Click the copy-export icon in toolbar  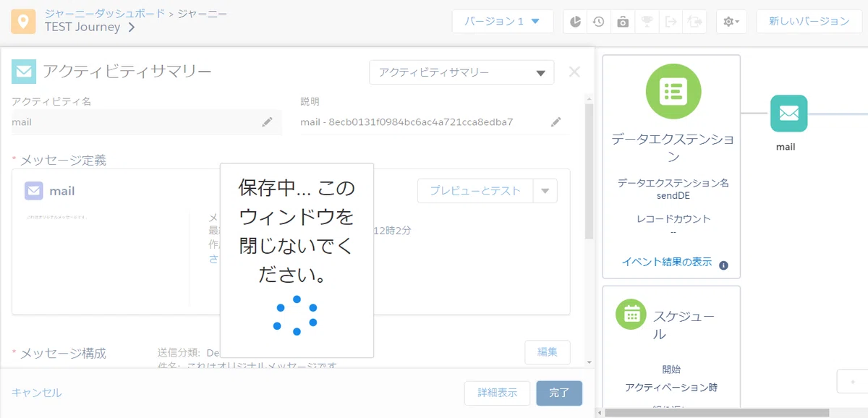[x=694, y=22]
